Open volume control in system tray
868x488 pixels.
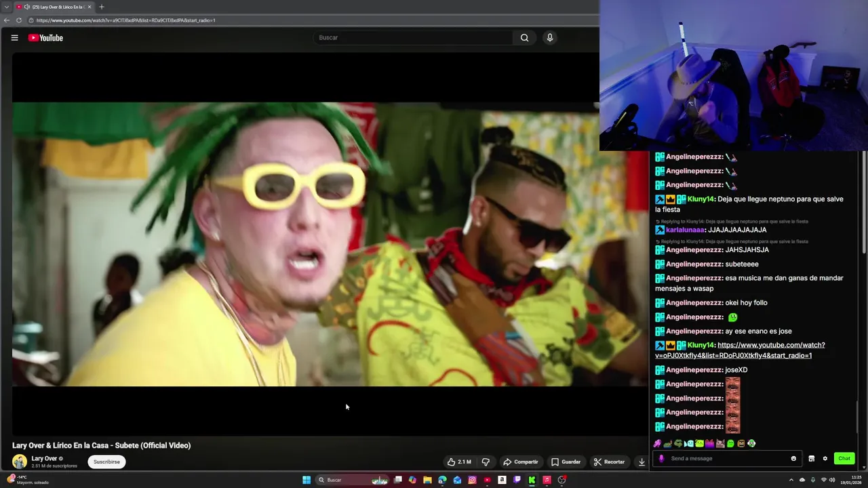pos(832,480)
